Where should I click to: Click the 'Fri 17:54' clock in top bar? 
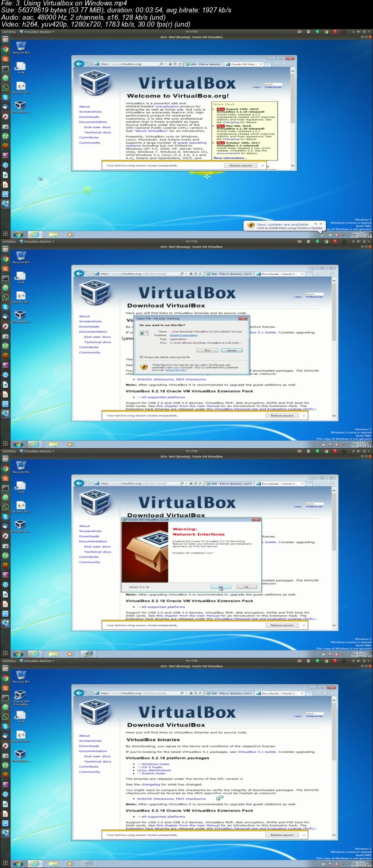click(192, 32)
